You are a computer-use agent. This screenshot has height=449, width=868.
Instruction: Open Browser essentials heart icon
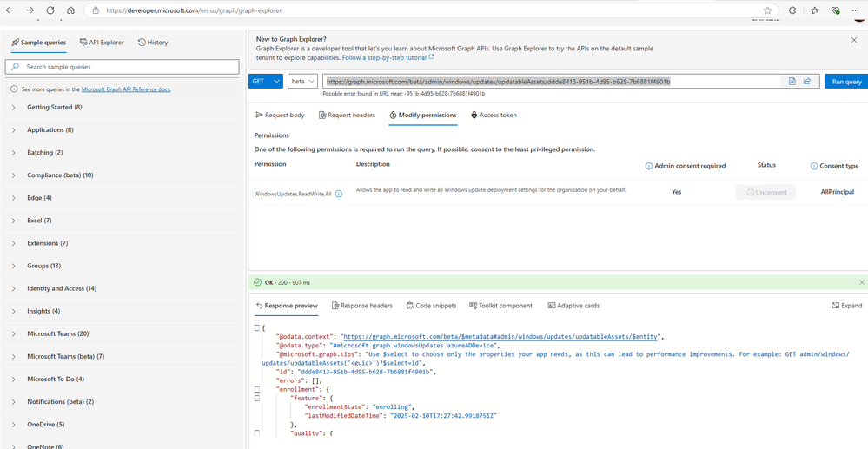(x=836, y=10)
